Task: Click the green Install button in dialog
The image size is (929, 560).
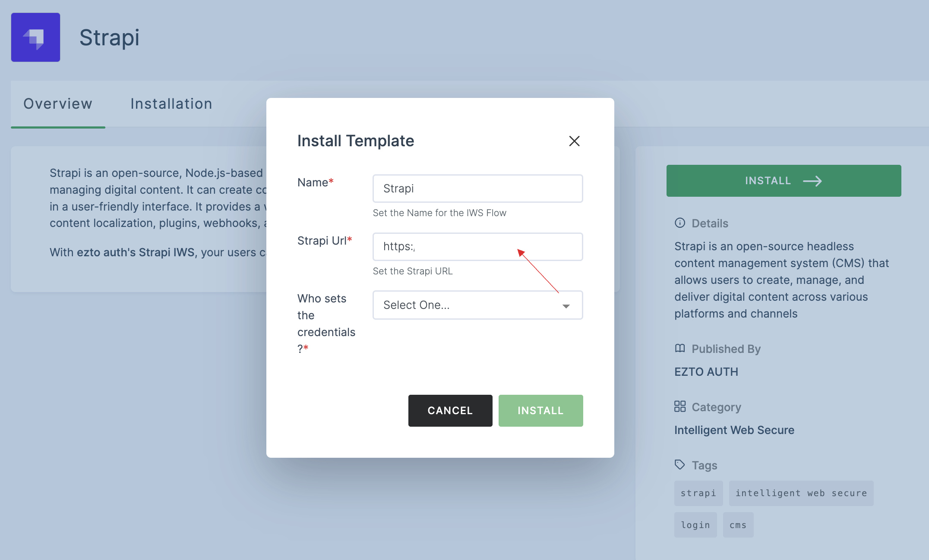Action: pos(540,411)
